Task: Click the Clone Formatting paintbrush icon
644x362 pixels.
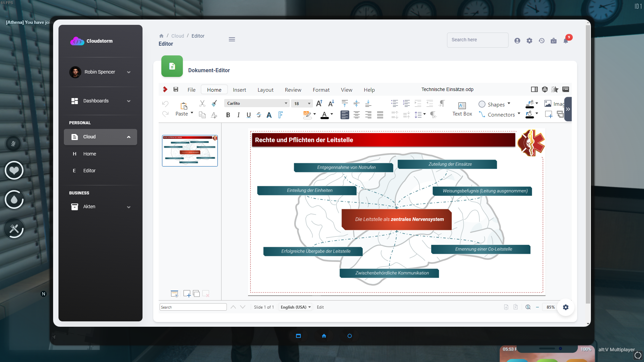Action: pyautogui.click(x=214, y=103)
